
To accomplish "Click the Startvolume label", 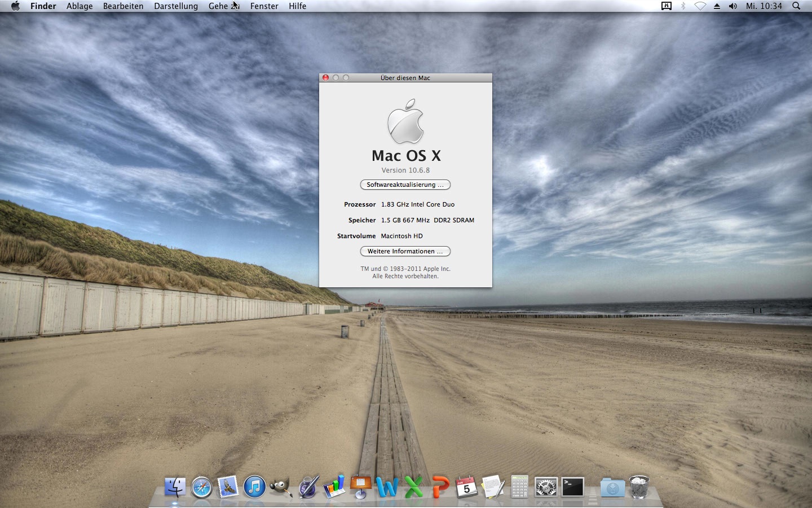I will tap(356, 236).
